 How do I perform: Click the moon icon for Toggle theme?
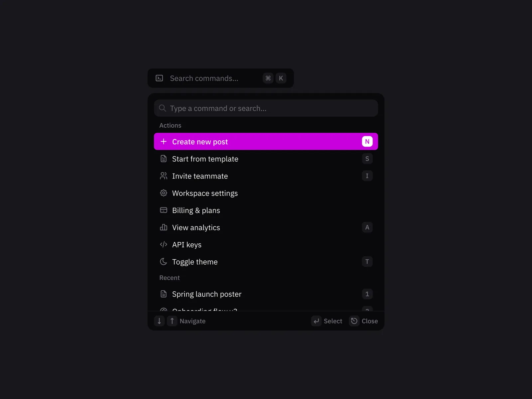[x=164, y=262]
